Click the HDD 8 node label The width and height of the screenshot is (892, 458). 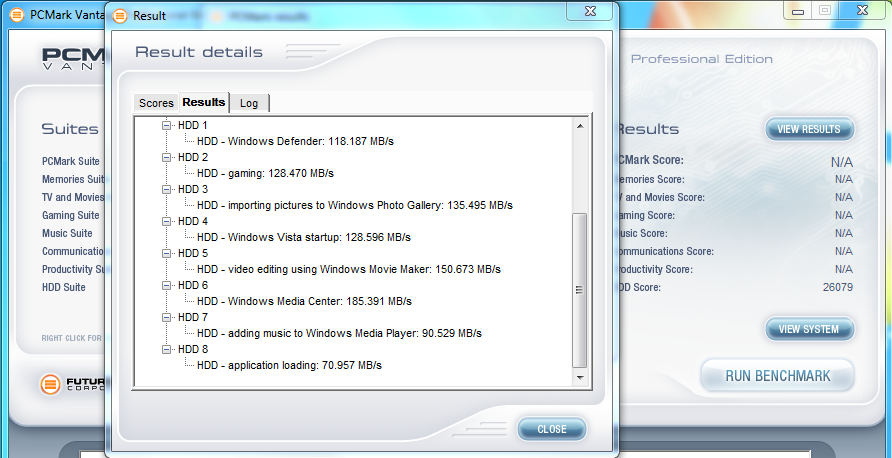pos(193,349)
